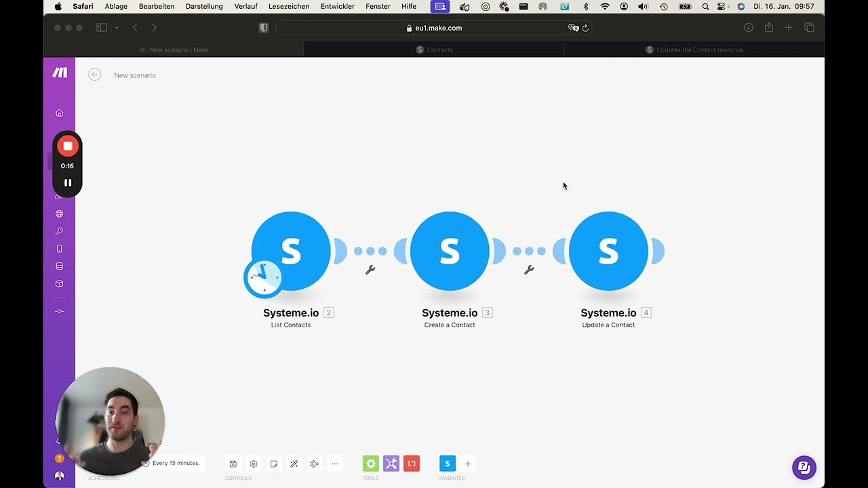The image size is (868, 488).
Task: Click the wrench between Create a Contact and Update a Contact
Action: pyautogui.click(x=529, y=270)
